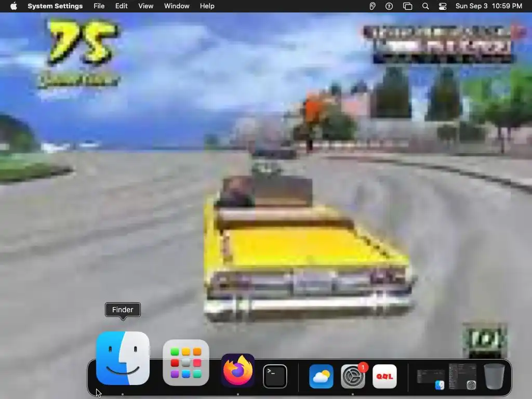The width and height of the screenshot is (532, 399).
Task: Open the Window menu
Action: tap(177, 6)
